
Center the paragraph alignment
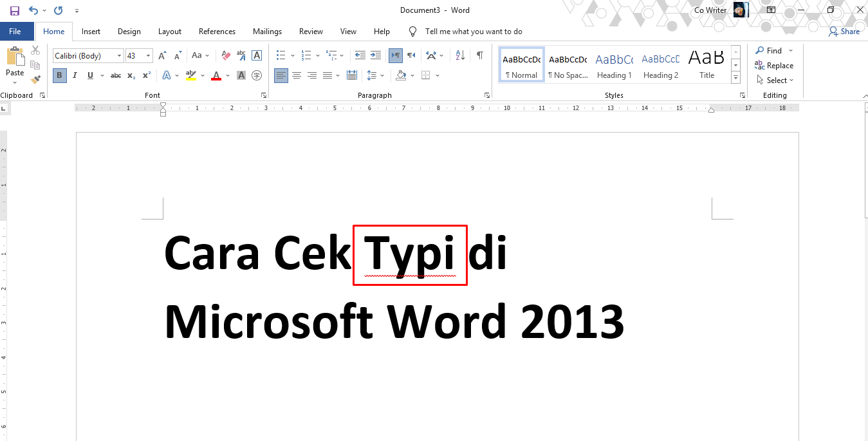point(296,75)
